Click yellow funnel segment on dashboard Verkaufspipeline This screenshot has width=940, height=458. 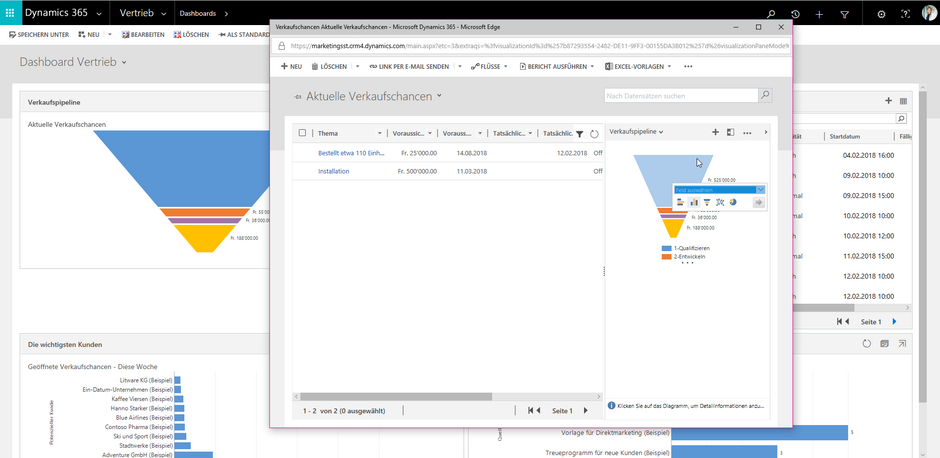click(204, 238)
